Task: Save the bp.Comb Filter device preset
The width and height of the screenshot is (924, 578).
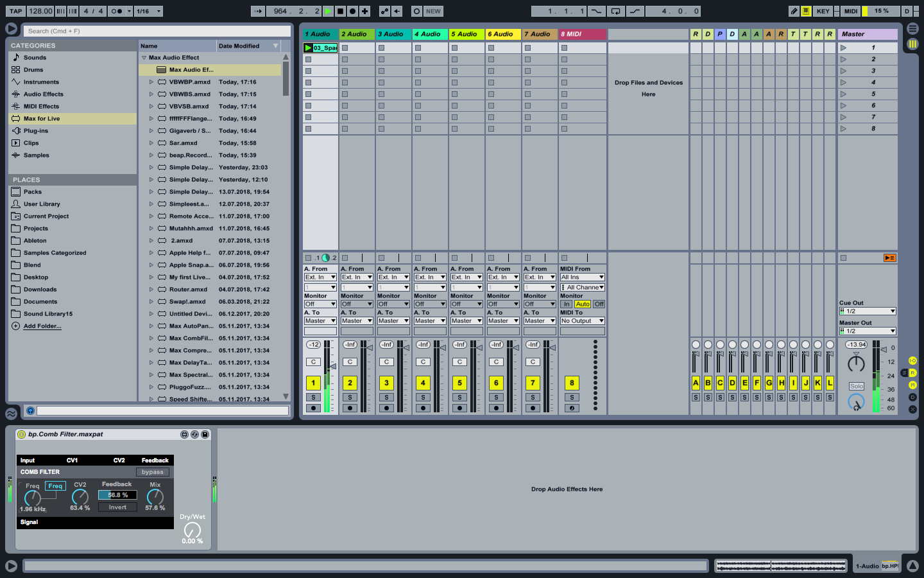Action: [205, 435]
